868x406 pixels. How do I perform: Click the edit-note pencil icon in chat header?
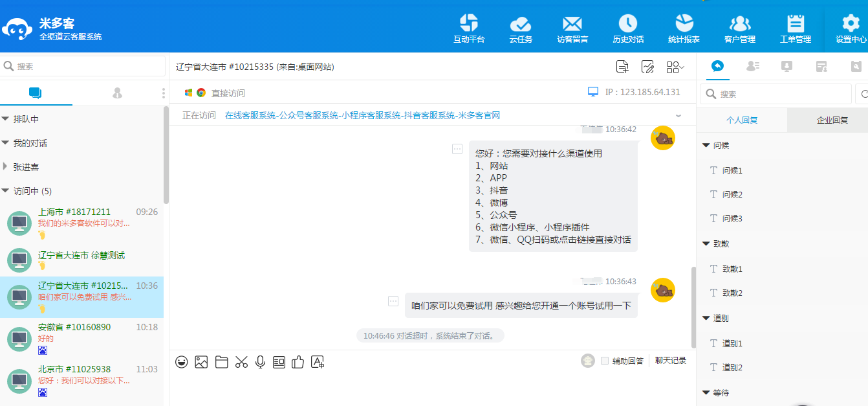(647, 67)
